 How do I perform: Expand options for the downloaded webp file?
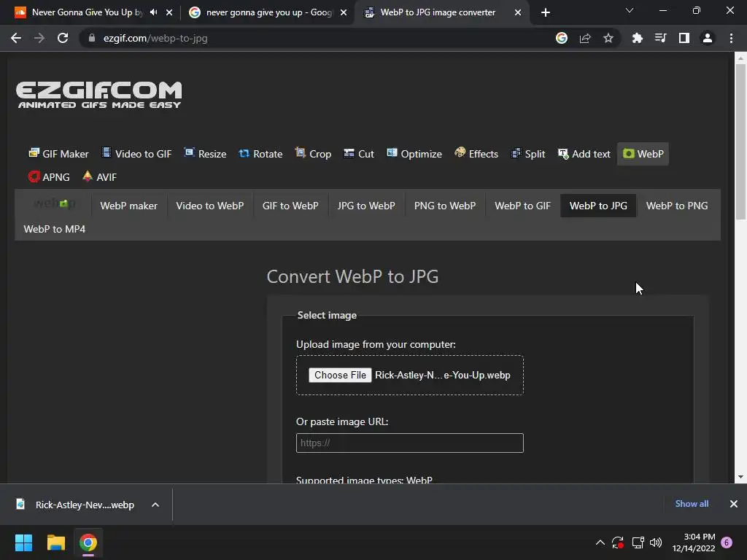pos(155,505)
